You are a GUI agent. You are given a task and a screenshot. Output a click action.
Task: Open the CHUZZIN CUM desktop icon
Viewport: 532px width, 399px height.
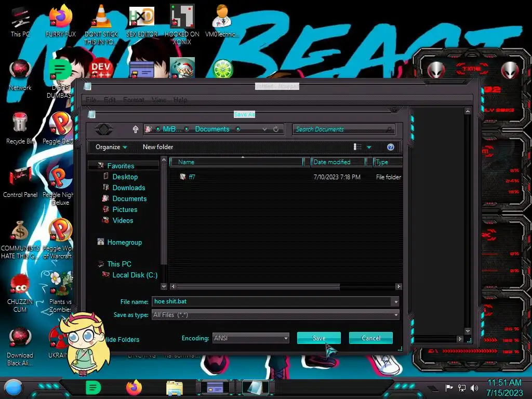20,293
